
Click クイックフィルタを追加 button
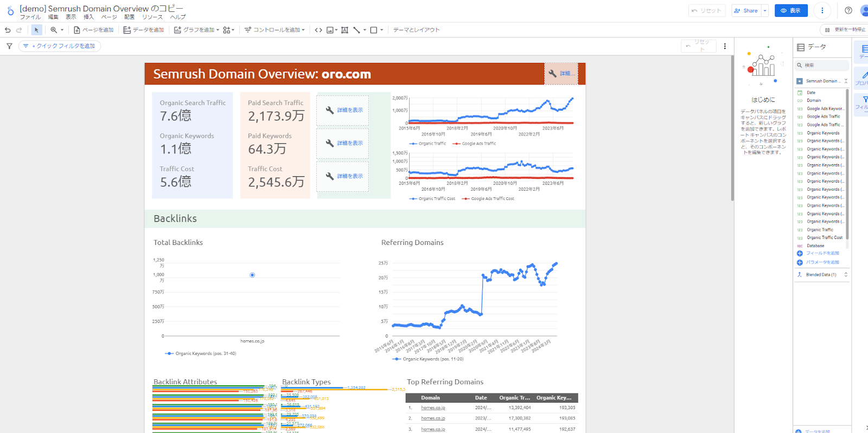point(60,46)
